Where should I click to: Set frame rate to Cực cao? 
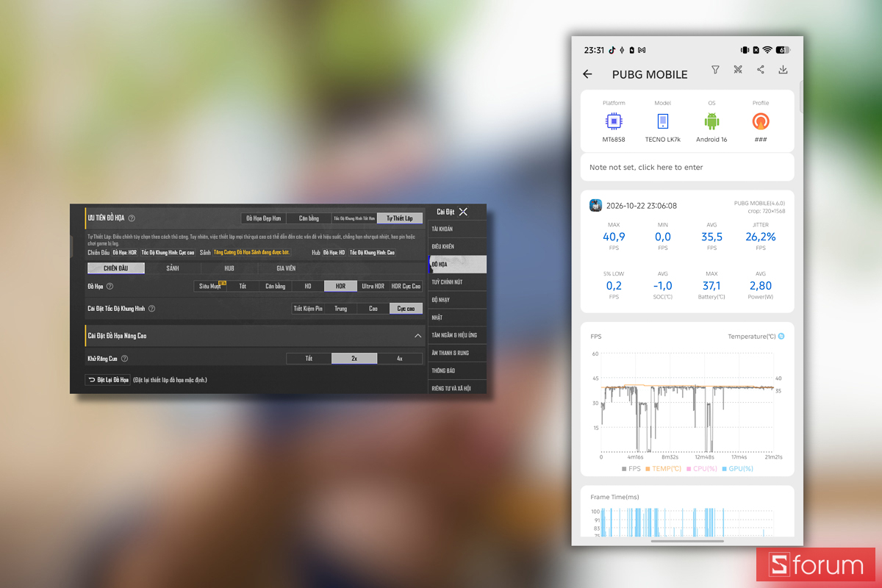tap(406, 309)
